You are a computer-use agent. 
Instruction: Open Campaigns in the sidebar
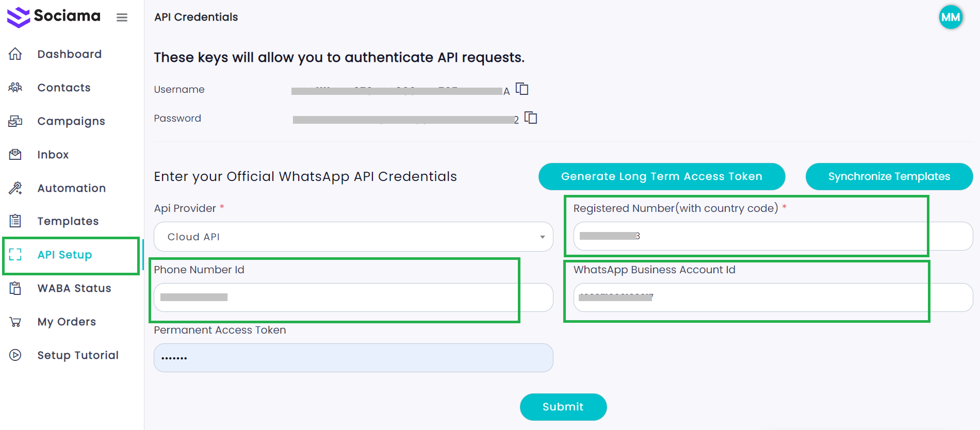coord(71,121)
